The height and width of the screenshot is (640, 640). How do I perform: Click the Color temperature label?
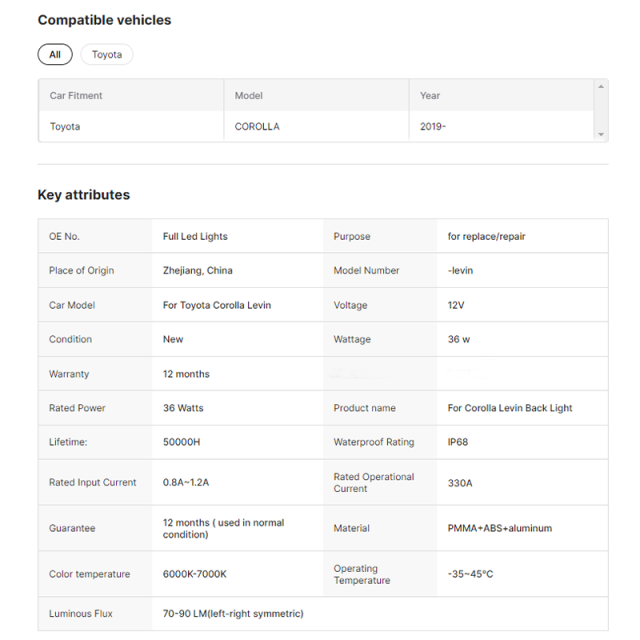click(89, 574)
